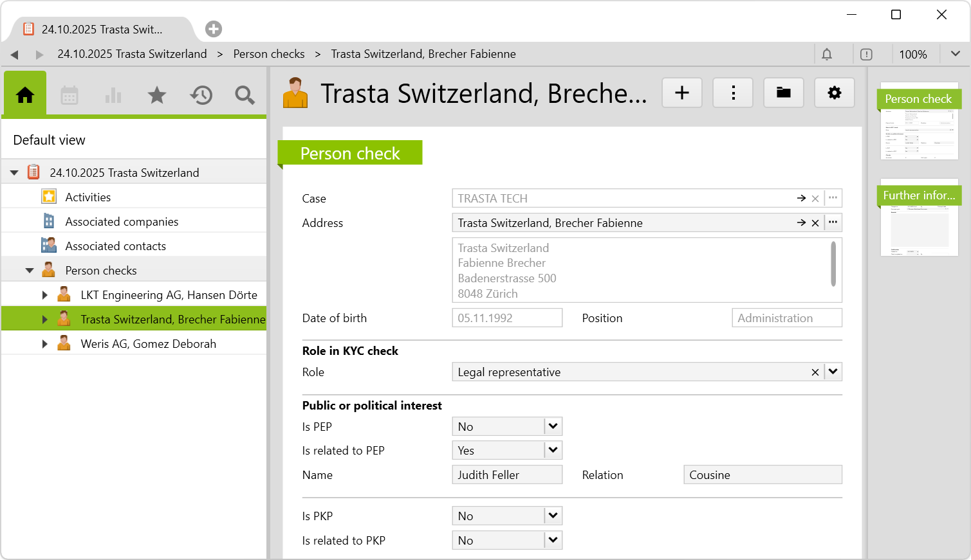Click the Relation input field
The width and height of the screenshot is (971, 560).
[x=763, y=475]
